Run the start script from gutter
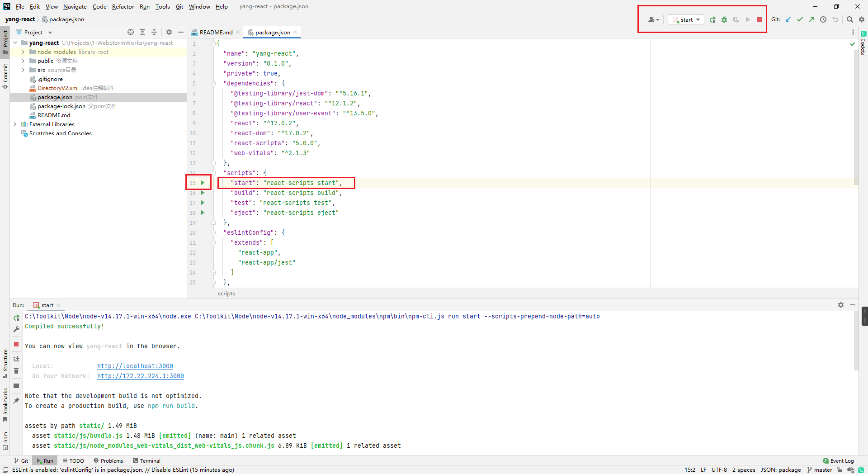Screen dimensions: 868x474 (x=203, y=183)
